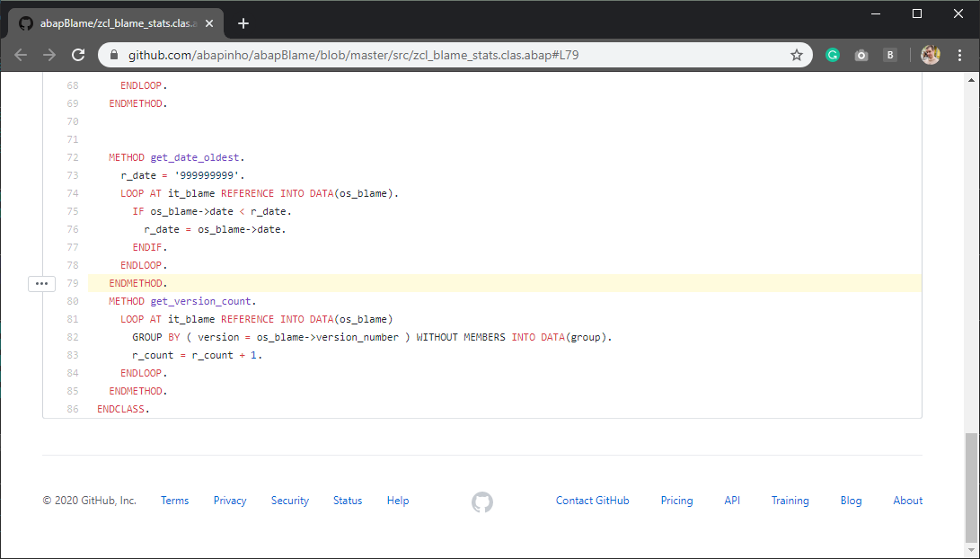Click the forward navigation arrow
The image size is (980, 559).
[x=49, y=54]
